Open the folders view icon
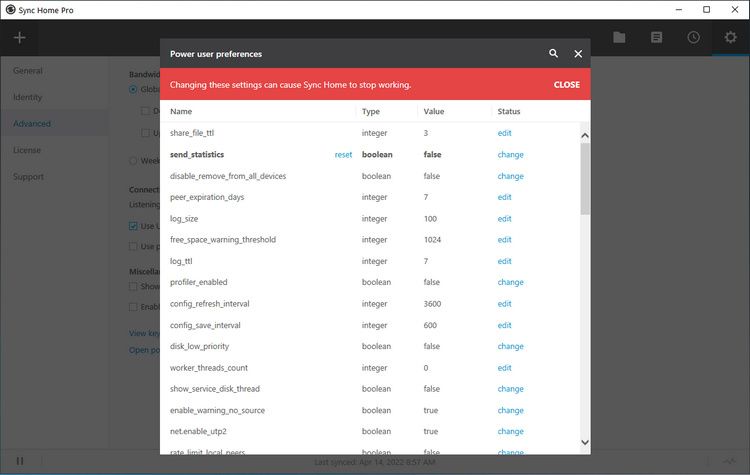 (x=620, y=38)
